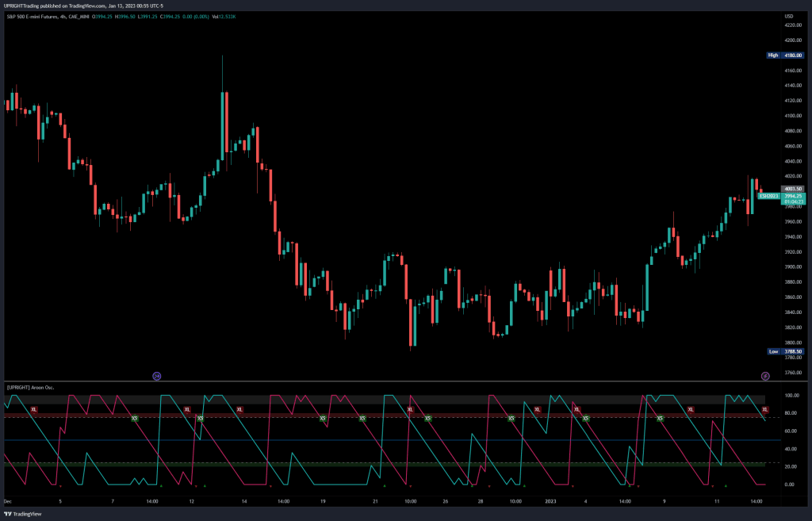Click the 100.00 level on oscillator scale
This screenshot has width=812, height=521.
click(790, 395)
